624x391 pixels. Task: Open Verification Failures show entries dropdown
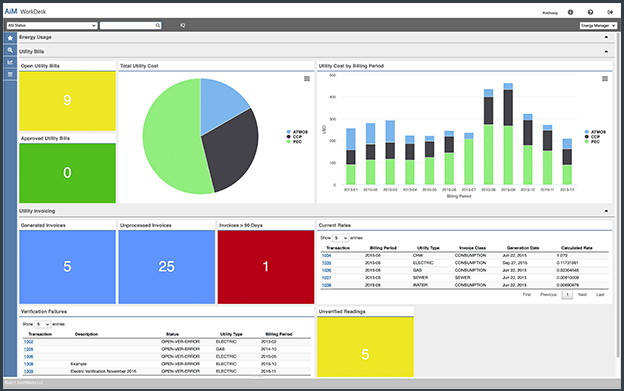pyautogui.click(x=42, y=324)
